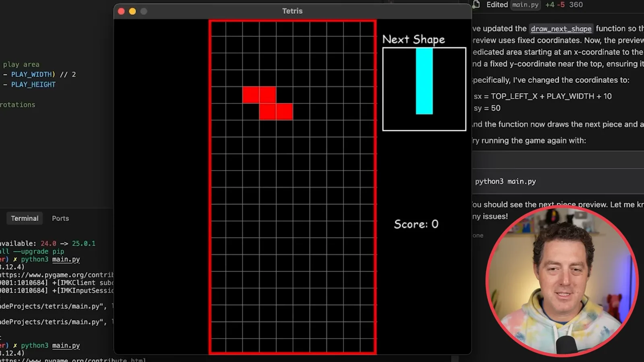This screenshot has width=644, height=362.
Task: Click the 'play area' comment in editor
Action: click(x=21, y=64)
